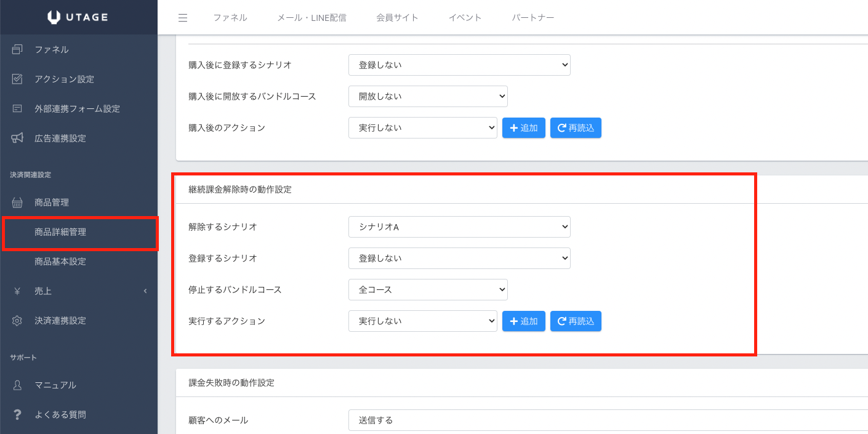Viewport: 868px width, 434px height.
Task: Open the 会員サイト top menu
Action: tap(397, 18)
